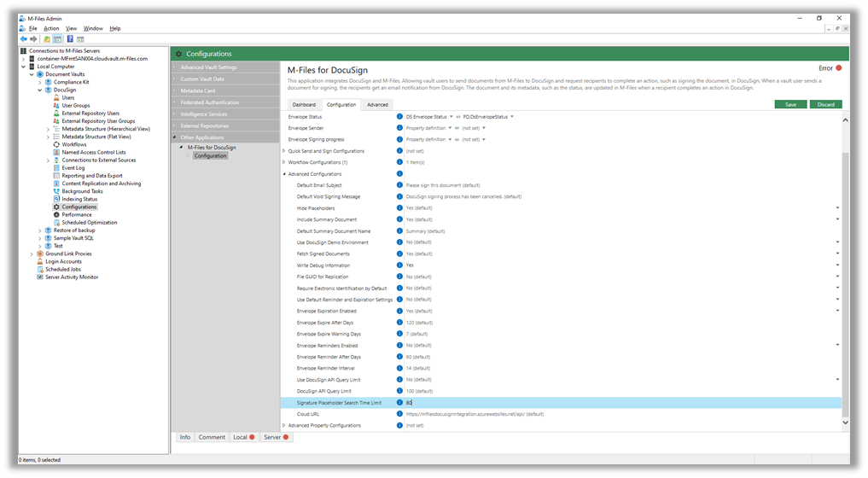Image resolution: width=868 pixels, height=478 pixels.
Task: Toggle the Show/Hide Console Tree toolbar icon
Action: click(57, 38)
